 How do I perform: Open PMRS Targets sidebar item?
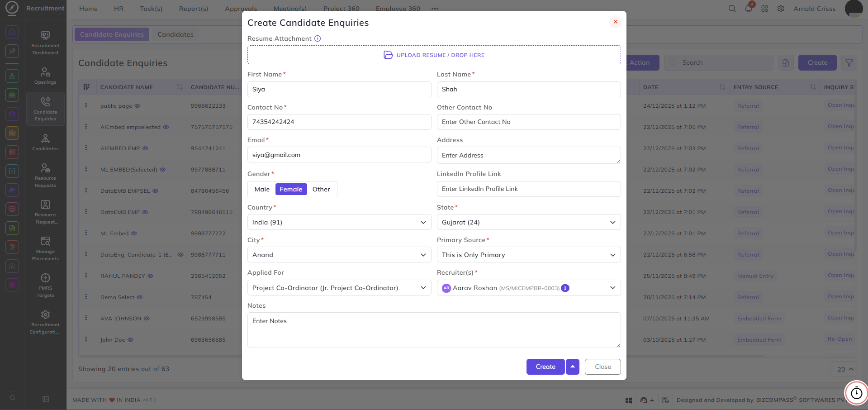45,285
